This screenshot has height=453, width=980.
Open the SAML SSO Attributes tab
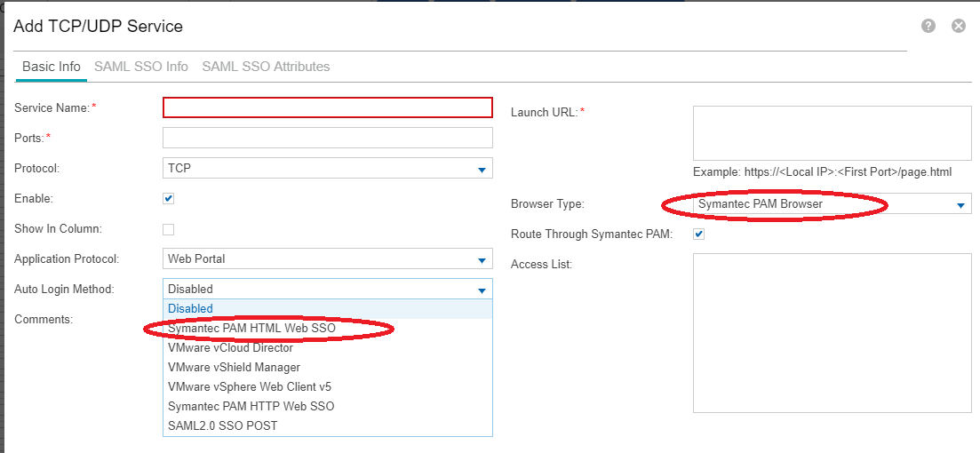tap(266, 67)
